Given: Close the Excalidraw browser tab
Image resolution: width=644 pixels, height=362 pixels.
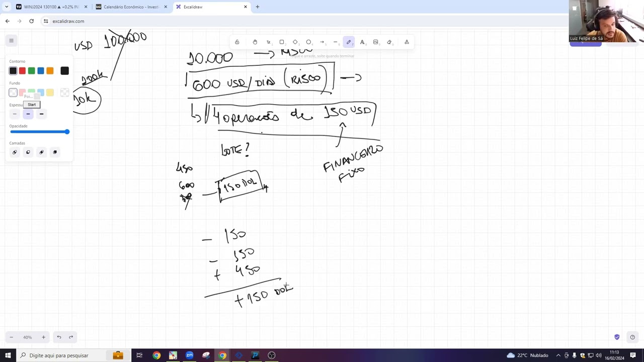Looking at the screenshot, I should 246,7.
